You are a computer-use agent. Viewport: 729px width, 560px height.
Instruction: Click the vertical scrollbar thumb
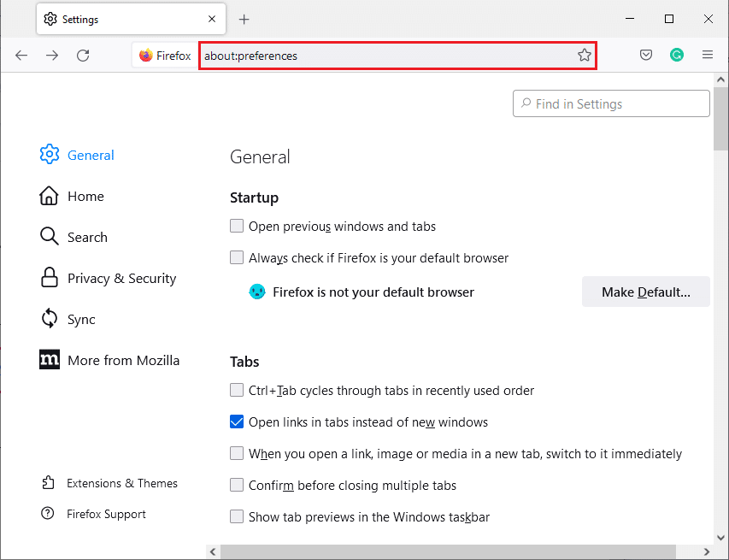(x=721, y=118)
